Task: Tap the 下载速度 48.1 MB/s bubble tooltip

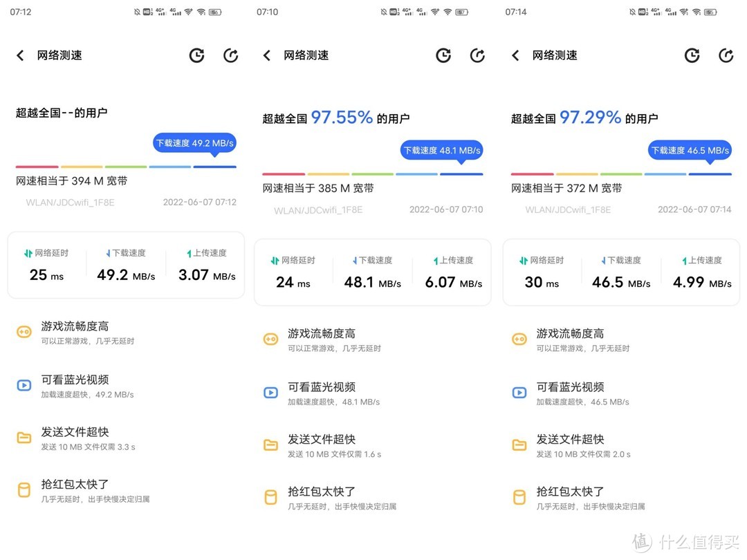Action: pyautogui.click(x=441, y=150)
